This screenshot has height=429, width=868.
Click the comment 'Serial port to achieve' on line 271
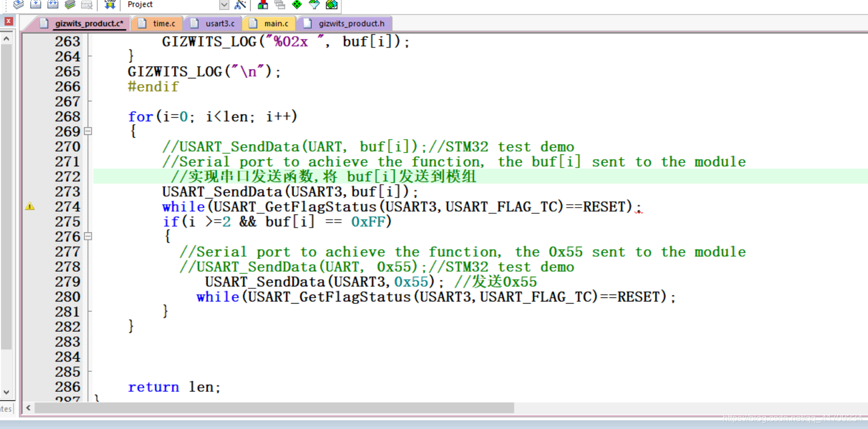pyautogui.click(x=454, y=162)
